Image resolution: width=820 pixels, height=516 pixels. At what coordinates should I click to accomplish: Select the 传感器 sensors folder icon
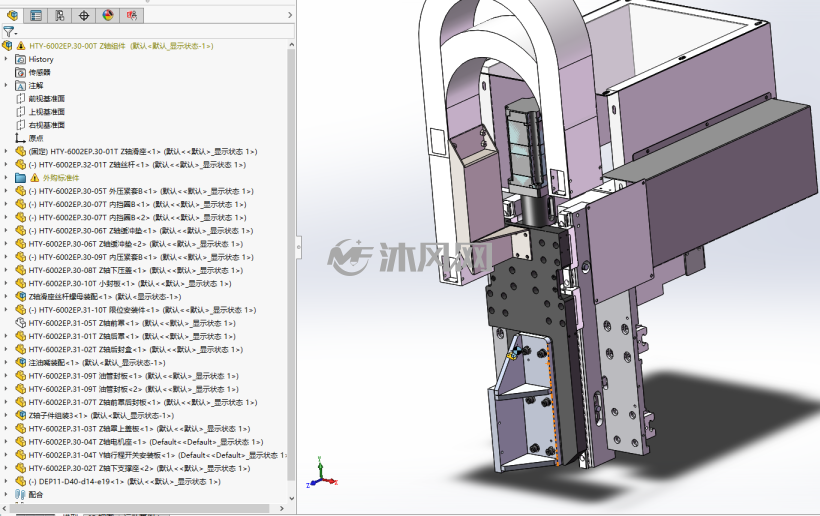pyautogui.click(x=20, y=72)
